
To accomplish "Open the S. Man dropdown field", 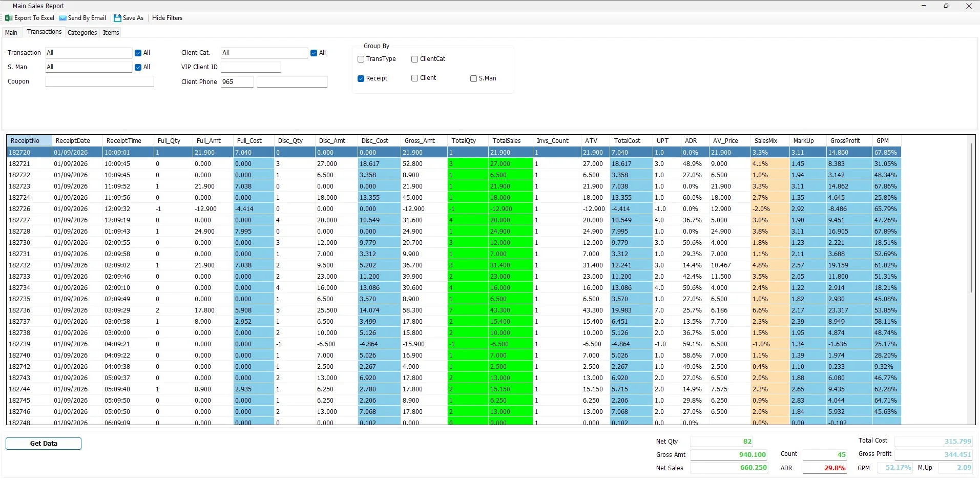I will [89, 67].
